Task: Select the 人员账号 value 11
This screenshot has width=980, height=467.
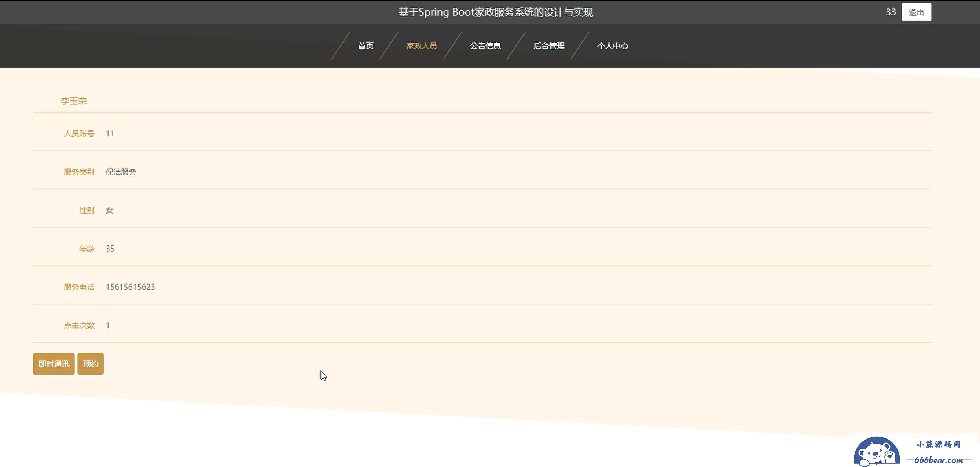Action: (x=110, y=133)
